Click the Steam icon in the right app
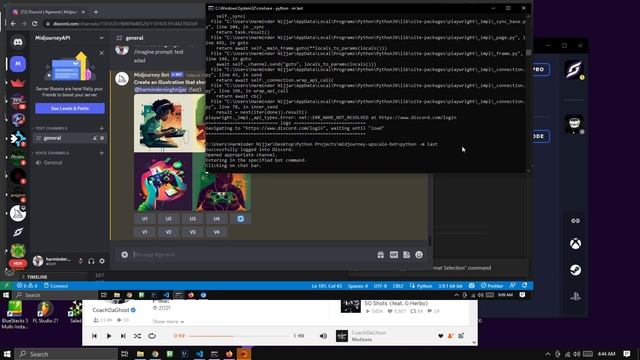 tap(576, 270)
